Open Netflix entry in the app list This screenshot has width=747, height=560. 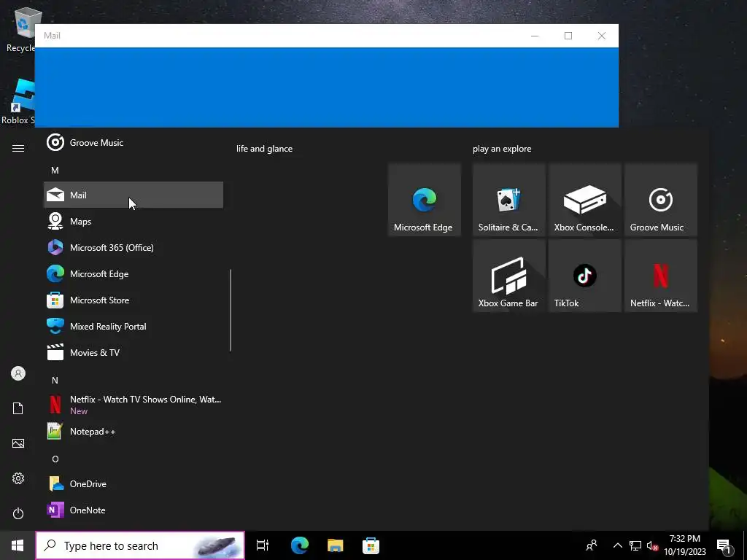pyautogui.click(x=133, y=405)
